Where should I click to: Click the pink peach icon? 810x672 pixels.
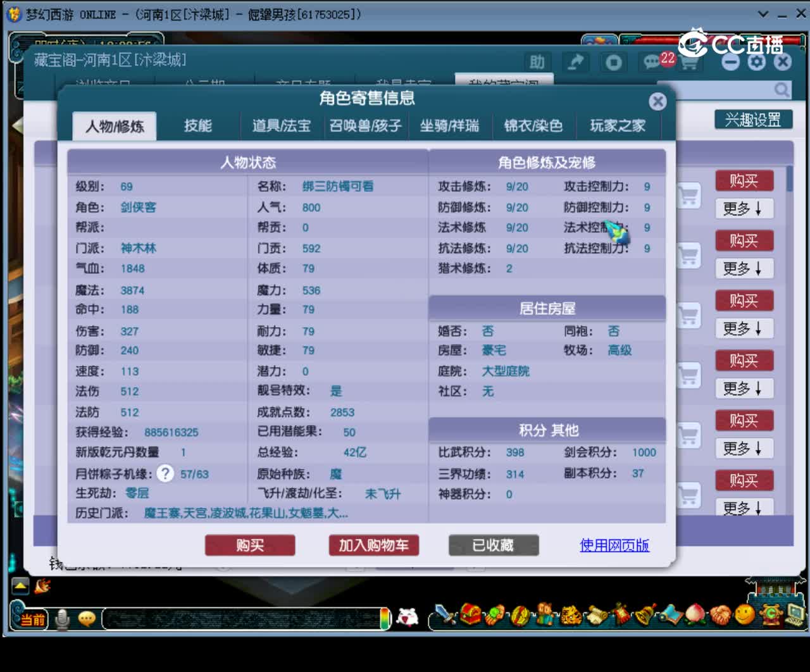pos(695,615)
